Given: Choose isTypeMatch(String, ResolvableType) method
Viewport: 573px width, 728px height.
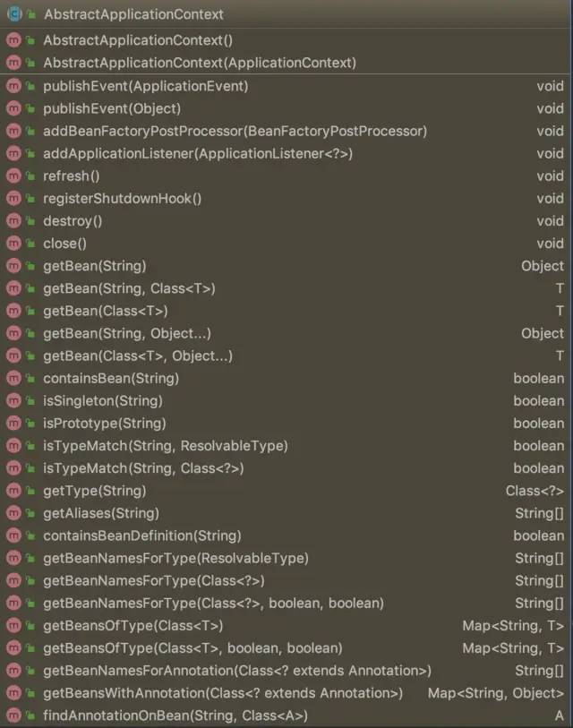Looking at the screenshot, I should [x=165, y=446].
